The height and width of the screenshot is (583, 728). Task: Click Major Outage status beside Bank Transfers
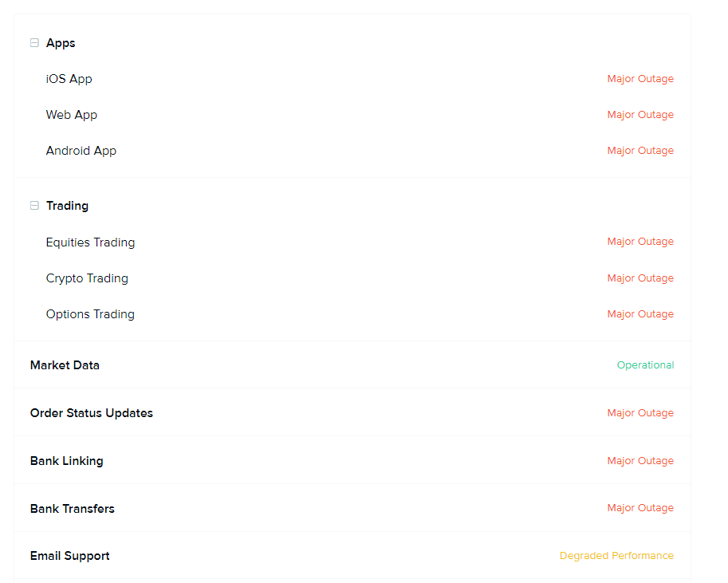click(x=640, y=508)
